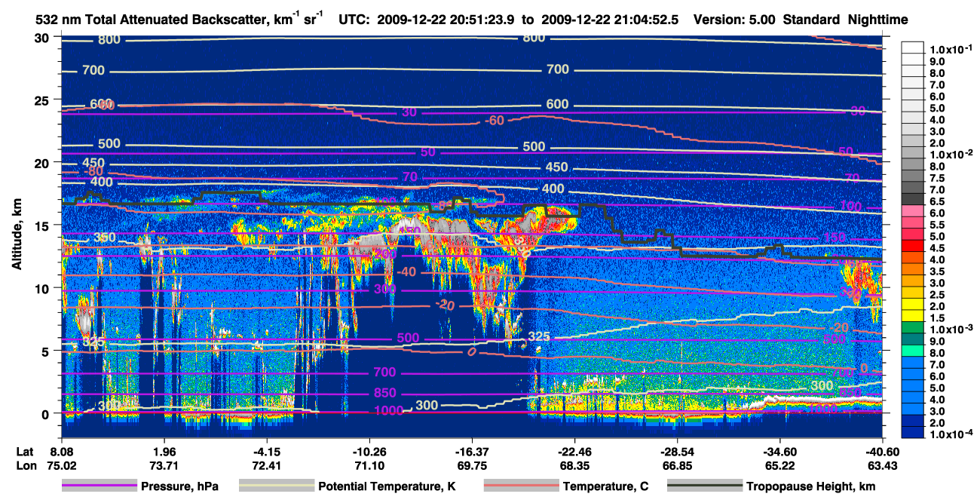Click the altitude axis tick label 25

[x=44, y=100]
